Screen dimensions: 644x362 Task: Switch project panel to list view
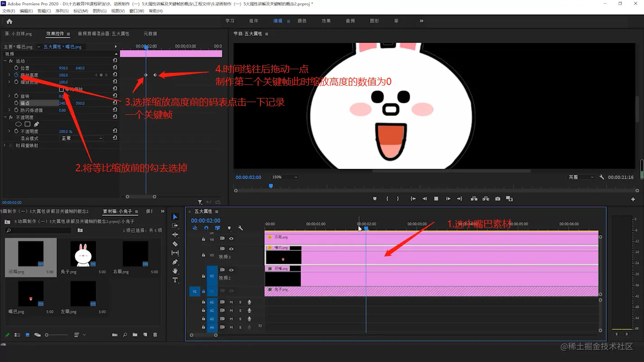click(x=17, y=335)
